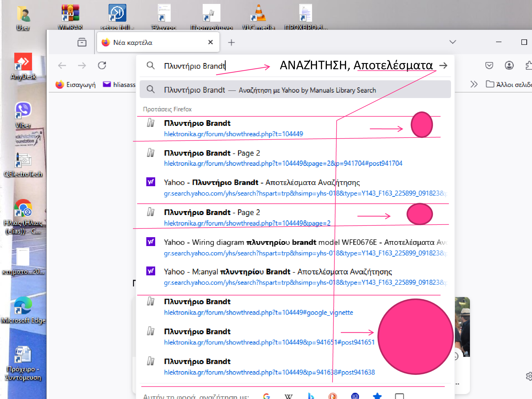The height and width of the screenshot is (399, 532).
Task: Close the Νέα καρτέλα tab
Action: click(210, 42)
